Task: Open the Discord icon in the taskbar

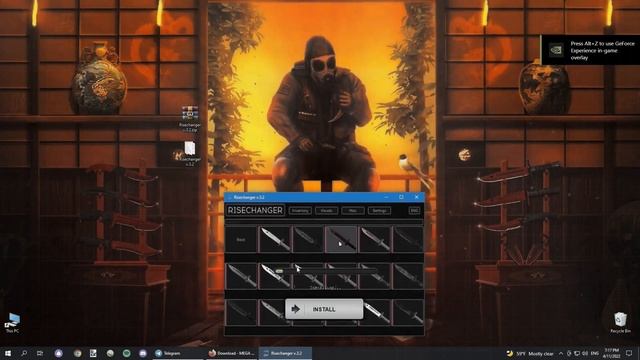Action: pyautogui.click(x=143, y=353)
